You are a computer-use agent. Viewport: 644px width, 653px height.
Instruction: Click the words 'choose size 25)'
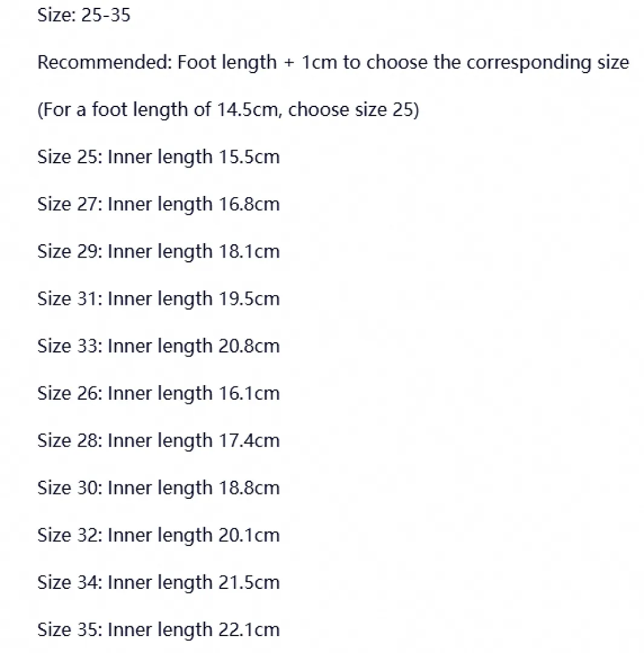click(354, 110)
